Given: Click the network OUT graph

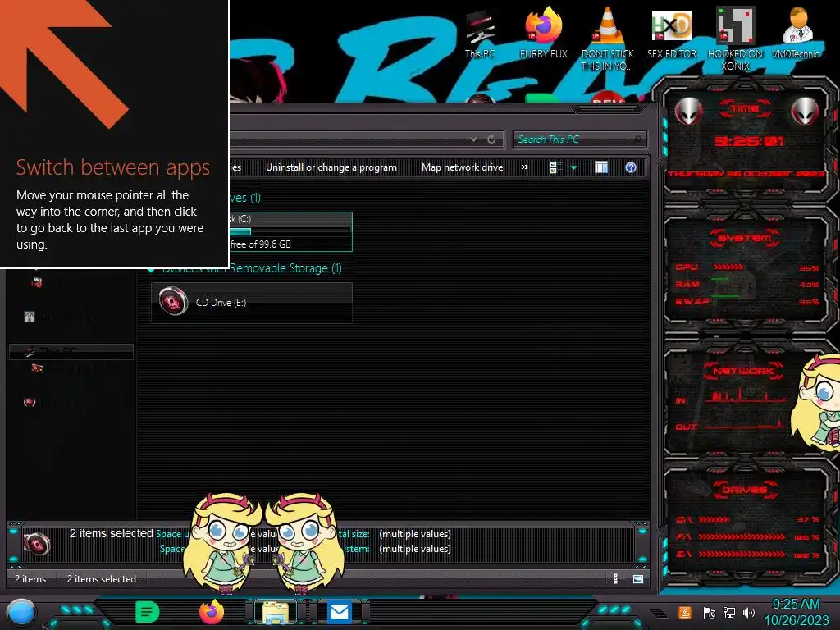Looking at the screenshot, I should pos(746,426).
